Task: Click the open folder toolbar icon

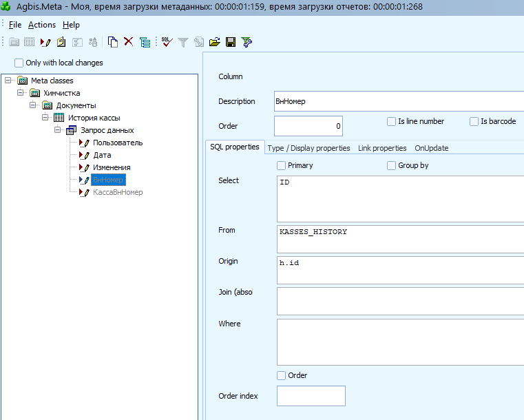Action: coord(215,42)
